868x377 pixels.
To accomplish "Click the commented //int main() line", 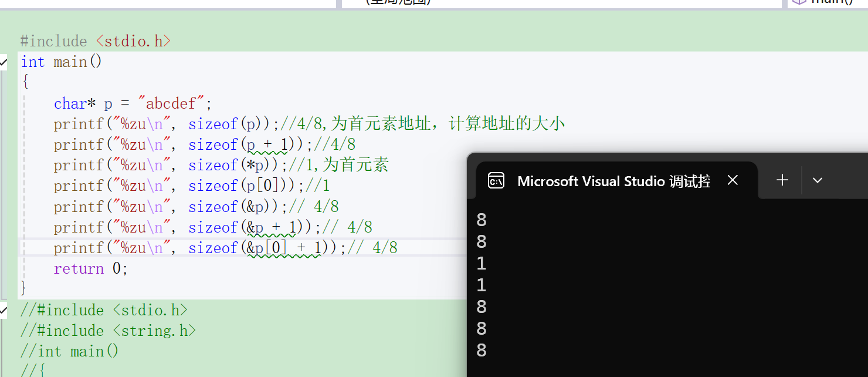I will coord(70,351).
